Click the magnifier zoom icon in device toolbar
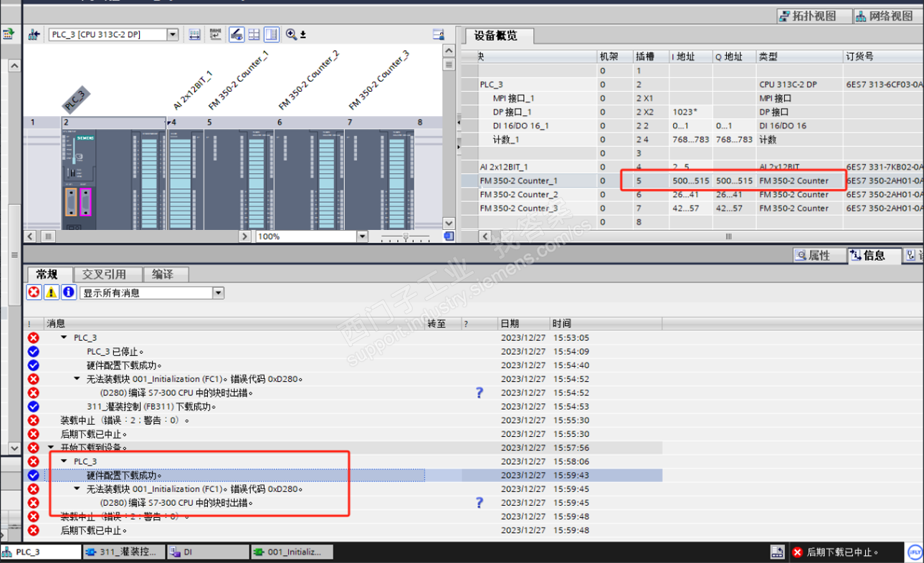The width and height of the screenshot is (924, 563). click(x=291, y=34)
